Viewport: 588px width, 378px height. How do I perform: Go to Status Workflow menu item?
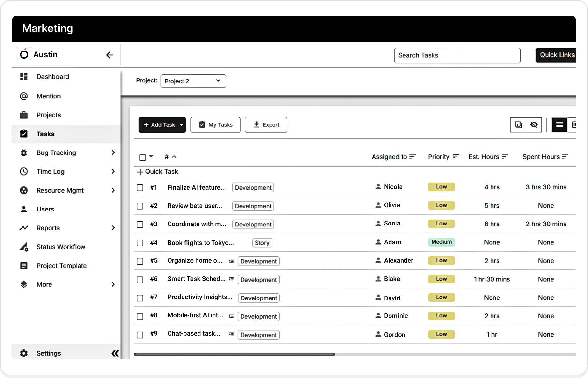point(61,247)
